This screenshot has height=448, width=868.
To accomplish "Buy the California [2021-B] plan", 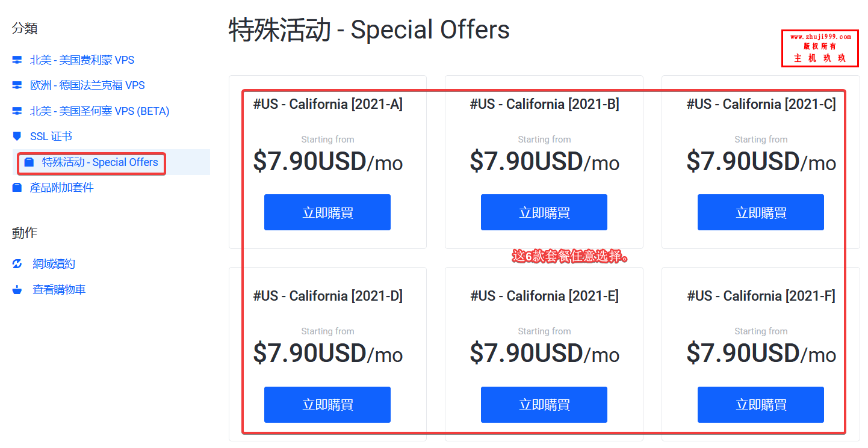I will pos(544,212).
